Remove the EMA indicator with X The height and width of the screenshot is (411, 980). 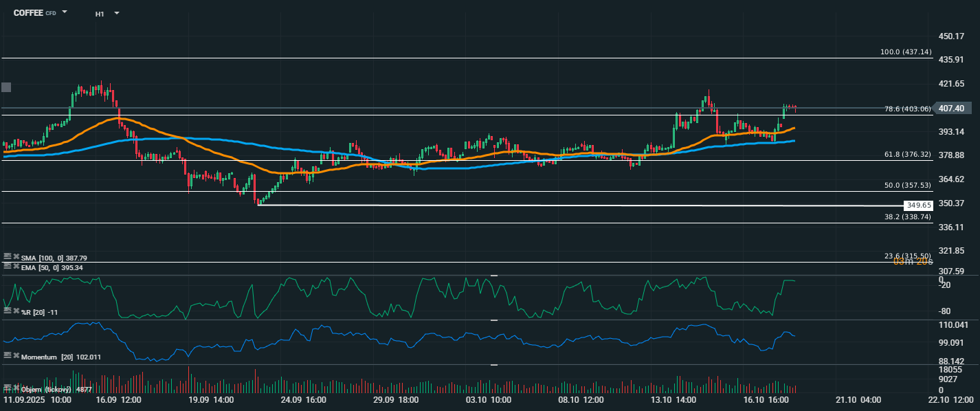(16, 265)
